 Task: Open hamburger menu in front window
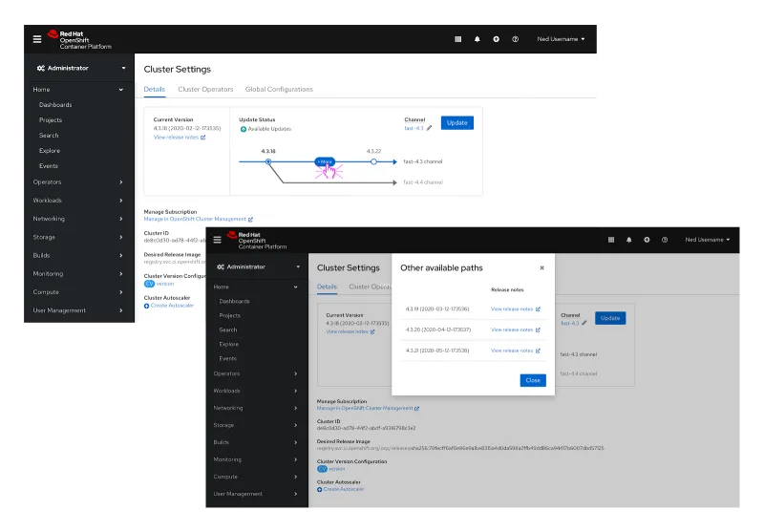(x=218, y=240)
